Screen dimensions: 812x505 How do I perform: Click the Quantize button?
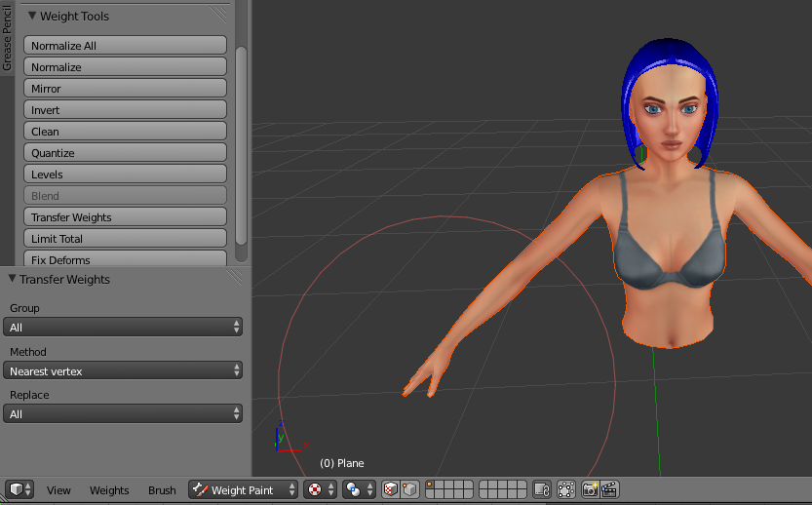pyautogui.click(x=125, y=153)
